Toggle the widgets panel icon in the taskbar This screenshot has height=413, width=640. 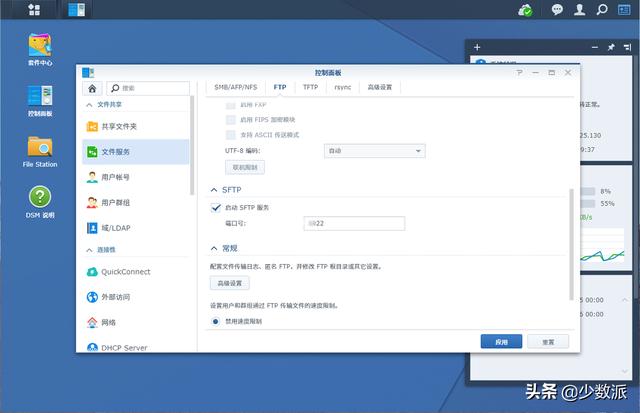click(624, 9)
